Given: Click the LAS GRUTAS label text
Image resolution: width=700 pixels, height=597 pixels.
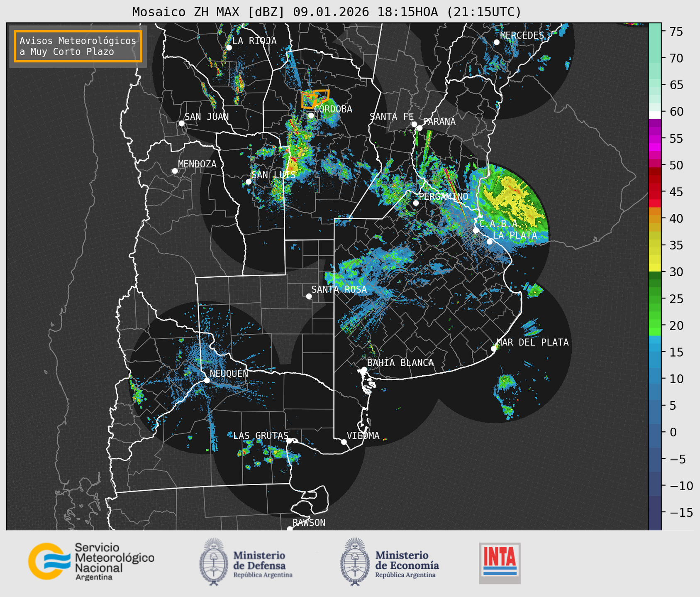Looking at the screenshot, I should click(261, 436).
